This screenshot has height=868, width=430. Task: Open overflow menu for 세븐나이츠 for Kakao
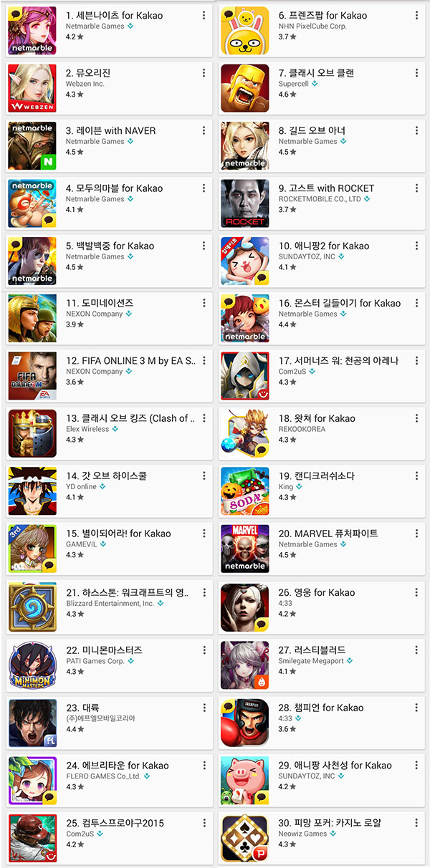tap(204, 16)
